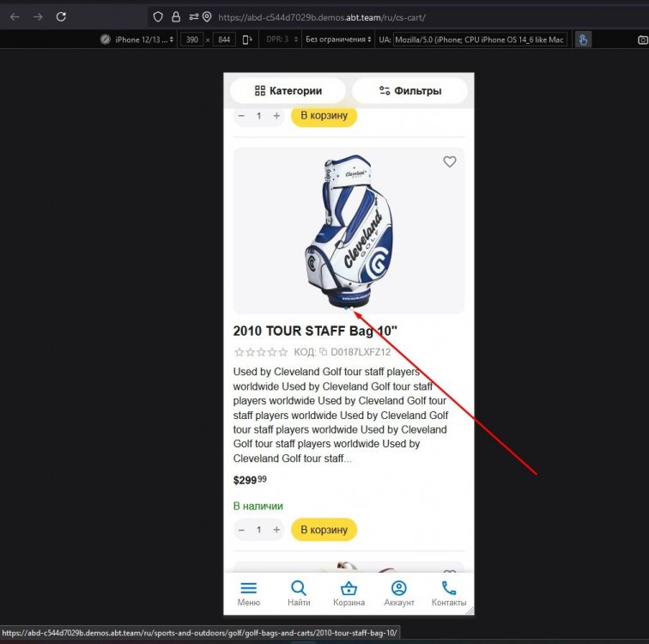Viewport: 649px width, 644px height.
Task: Click the UA user agent text field
Action: click(x=480, y=39)
